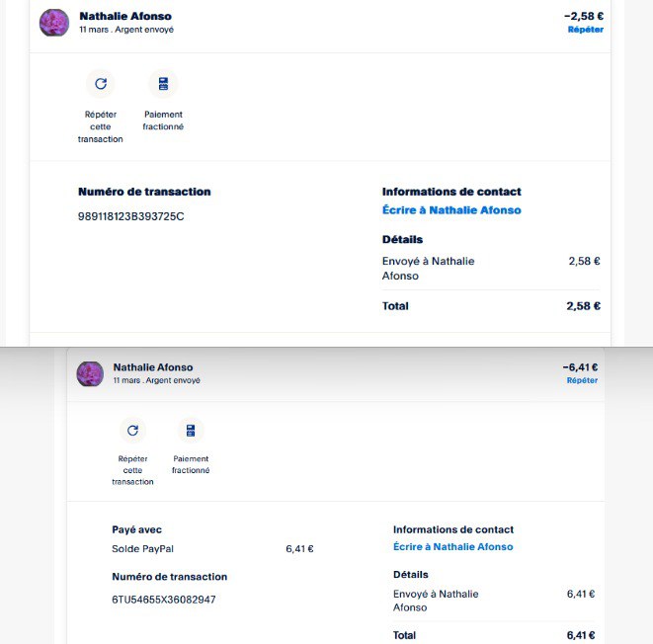Click Écrire à Nathalie Afonso in the 6,41 € transaction
The image size is (653, 644).
click(452, 546)
